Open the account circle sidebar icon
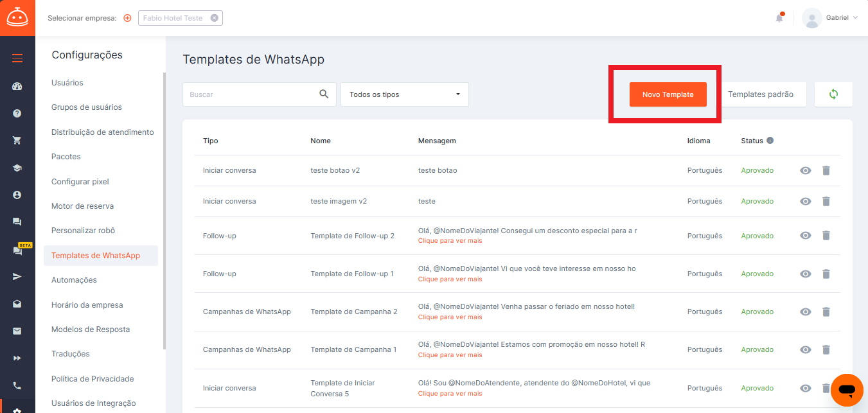Screen dimensions: 868x413 [17, 195]
